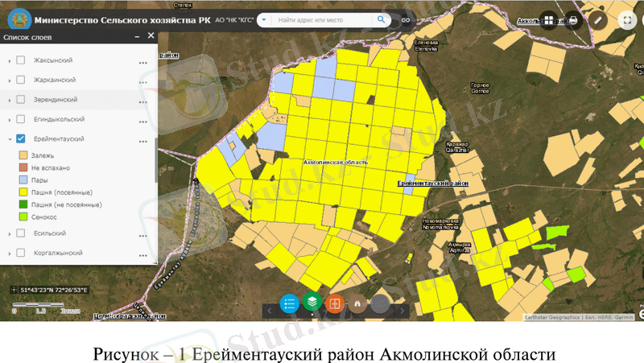The height and width of the screenshot is (363, 644).
Task: Click the Earthstar Geographics attribution text
Action: 579,317
